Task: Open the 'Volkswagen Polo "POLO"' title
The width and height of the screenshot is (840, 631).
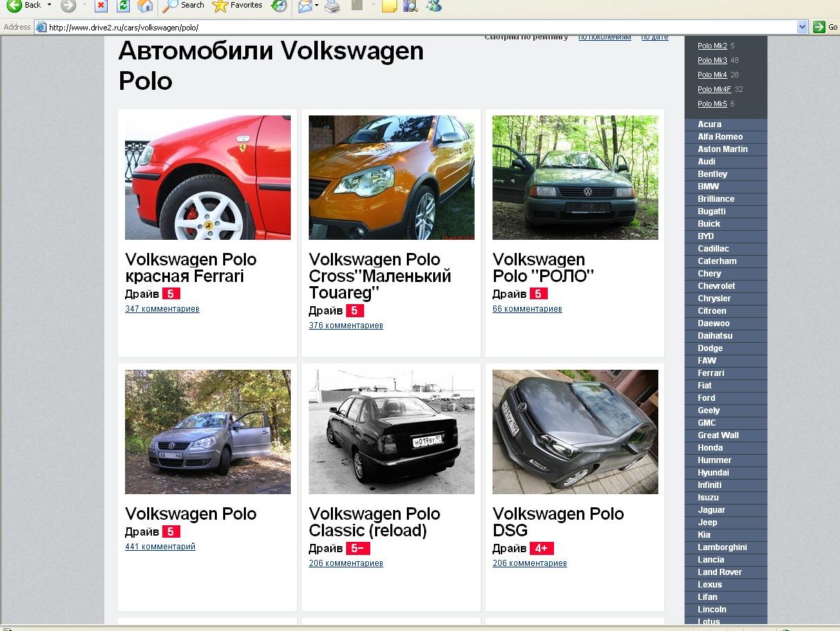Action: [544, 268]
